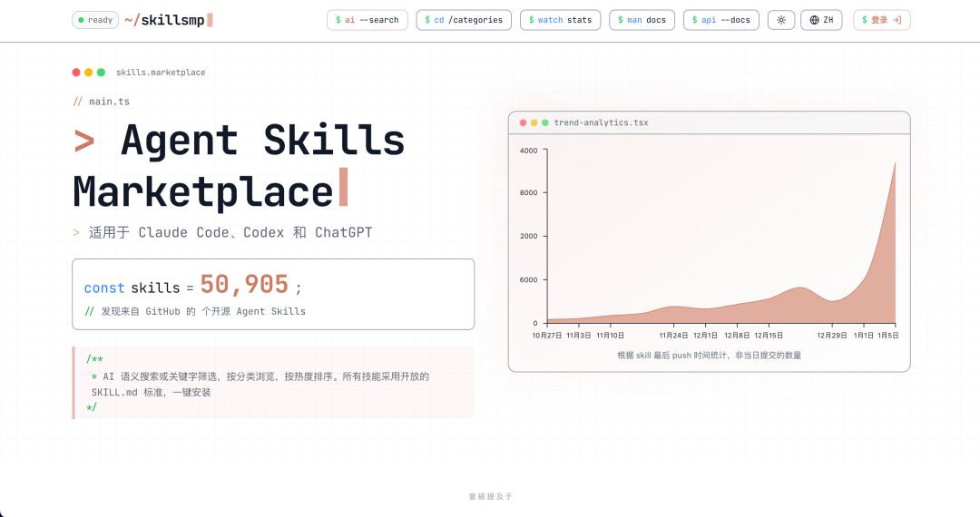This screenshot has width=980, height=517.
Task: Toggle the light/dark theme sun icon
Action: point(781,20)
